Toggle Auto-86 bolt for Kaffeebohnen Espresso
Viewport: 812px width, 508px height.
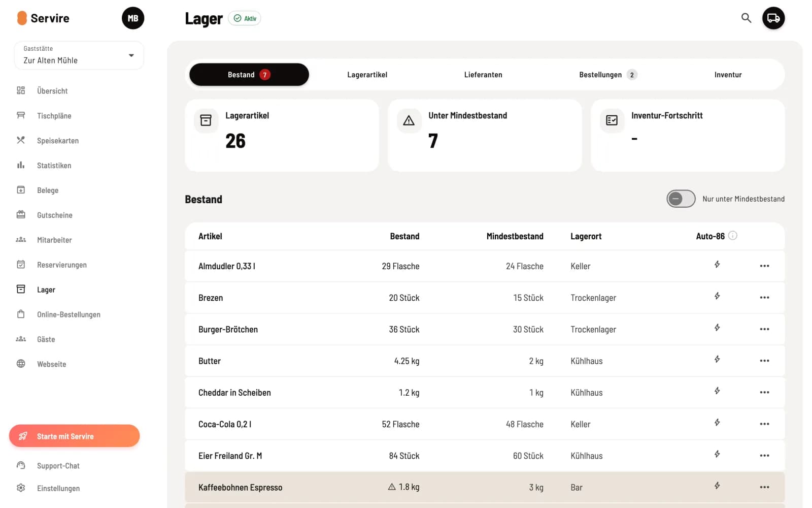coord(717,486)
